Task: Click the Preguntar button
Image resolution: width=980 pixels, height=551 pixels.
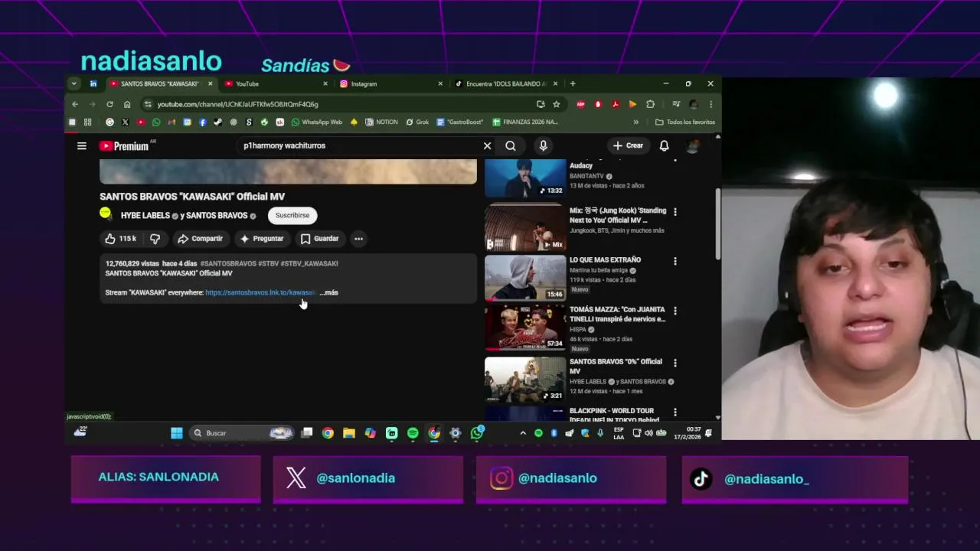Action: [x=262, y=239]
